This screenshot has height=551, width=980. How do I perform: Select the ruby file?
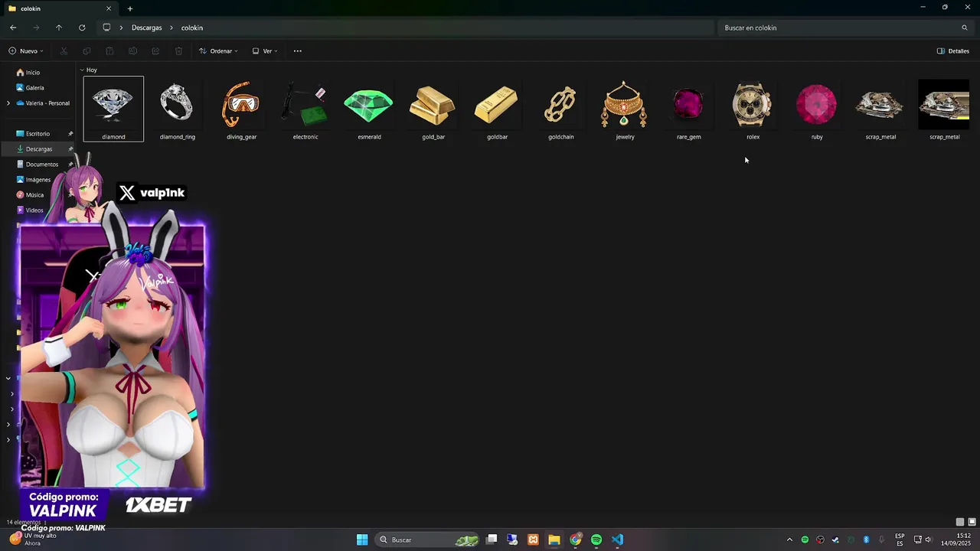tap(817, 109)
